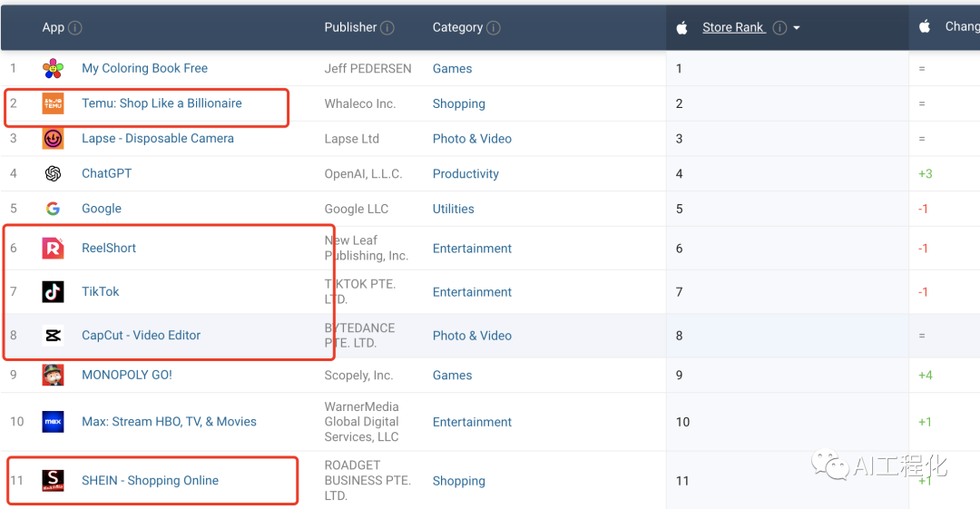Click the Apple logo beside Change column

point(925,26)
